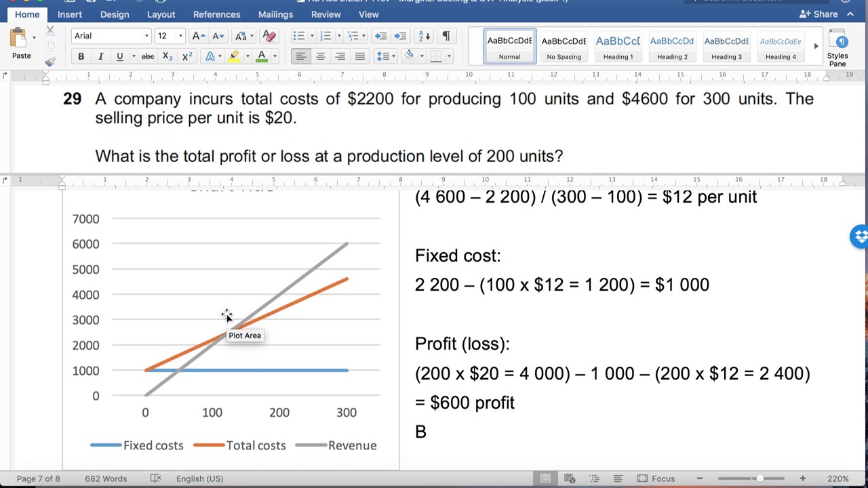Increase paragraph indent
The width and height of the screenshot is (868, 488).
401,36
